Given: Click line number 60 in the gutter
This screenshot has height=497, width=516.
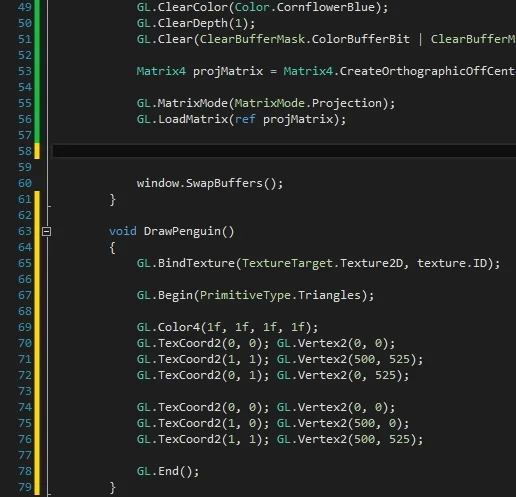Looking at the screenshot, I should pyautogui.click(x=25, y=183).
